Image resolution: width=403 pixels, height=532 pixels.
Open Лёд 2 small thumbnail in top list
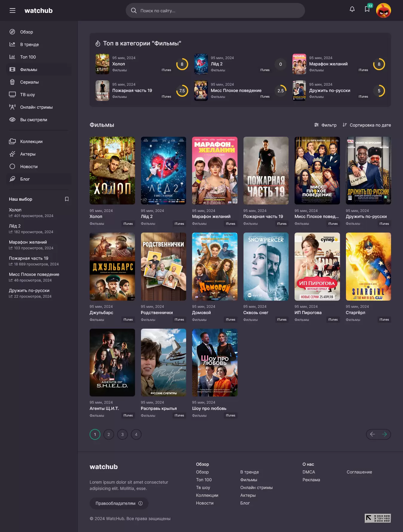(x=201, y=64)
